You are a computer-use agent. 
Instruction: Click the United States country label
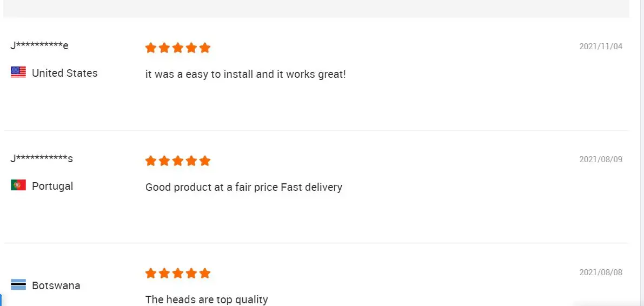coord(65,73)
